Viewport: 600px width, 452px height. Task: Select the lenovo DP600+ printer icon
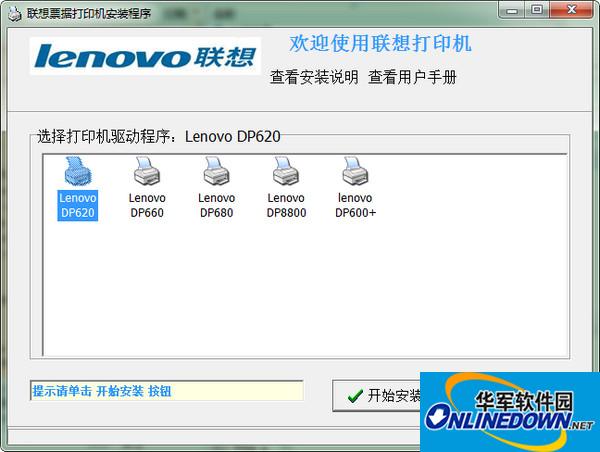[x=355, y=171]
